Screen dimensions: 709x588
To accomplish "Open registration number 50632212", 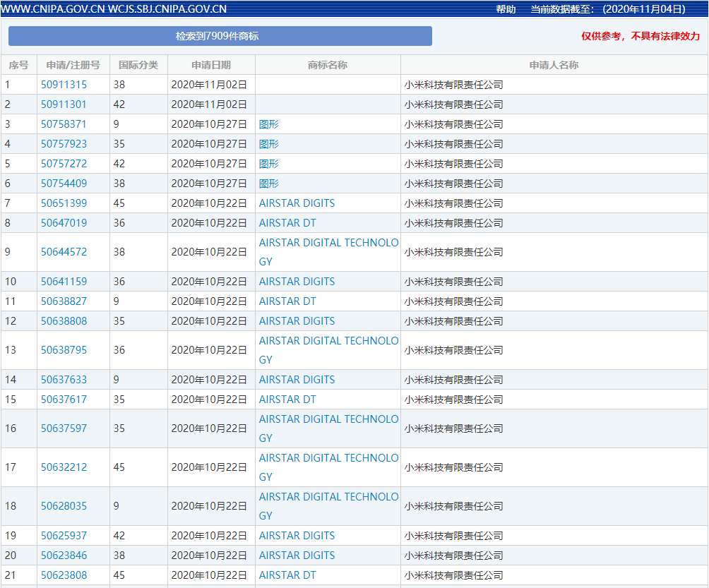I will click(x=64, y=467).
